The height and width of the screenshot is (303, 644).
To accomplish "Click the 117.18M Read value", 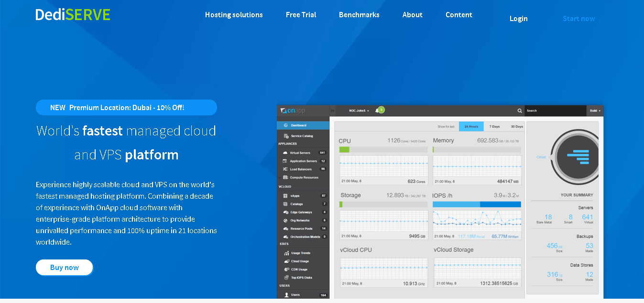I will click(x=471, y=236).
